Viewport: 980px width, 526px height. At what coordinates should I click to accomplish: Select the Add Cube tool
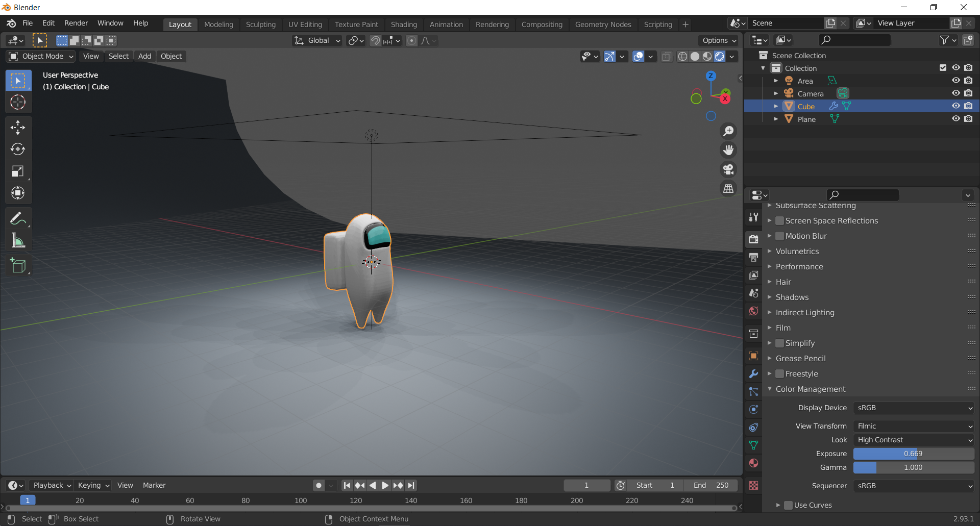point(18,265)
